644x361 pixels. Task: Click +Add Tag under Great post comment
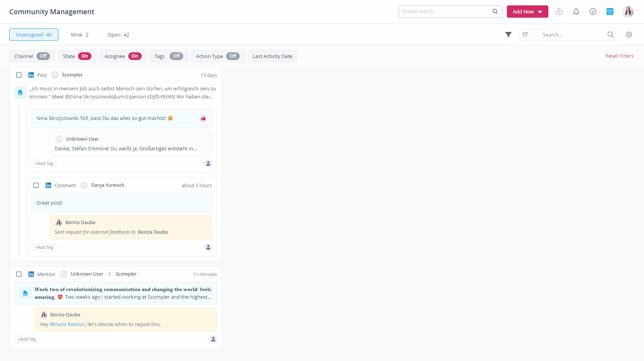[44, 247]
